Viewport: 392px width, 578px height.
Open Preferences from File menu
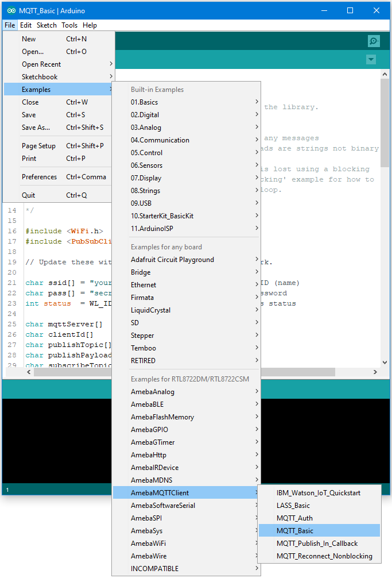[58, 177]
